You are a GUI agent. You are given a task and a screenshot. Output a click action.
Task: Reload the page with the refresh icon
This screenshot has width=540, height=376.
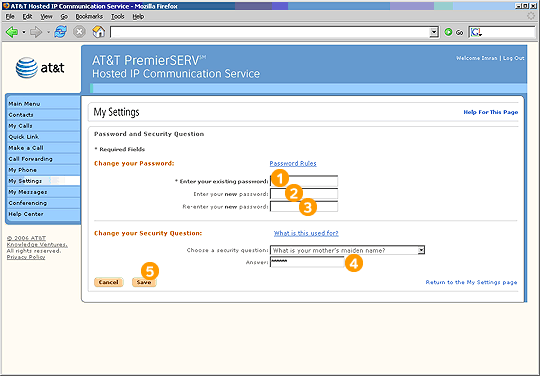click(60, 32)
